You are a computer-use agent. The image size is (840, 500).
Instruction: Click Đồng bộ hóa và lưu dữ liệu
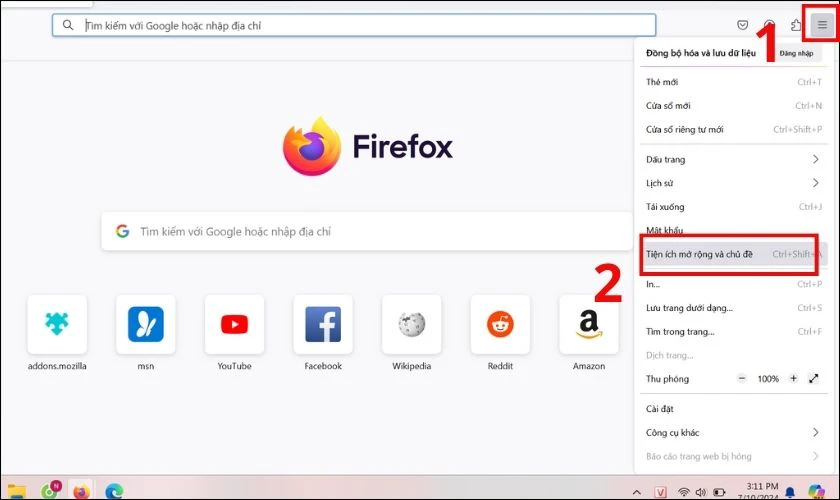point(701,53)
